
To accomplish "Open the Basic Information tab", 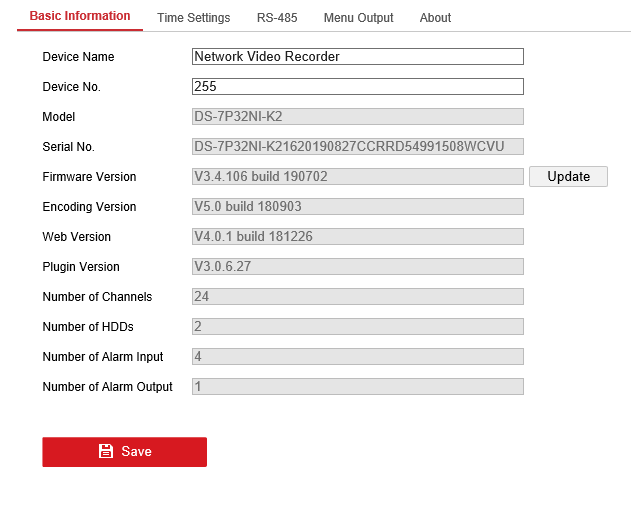I will tap(80, 16).
